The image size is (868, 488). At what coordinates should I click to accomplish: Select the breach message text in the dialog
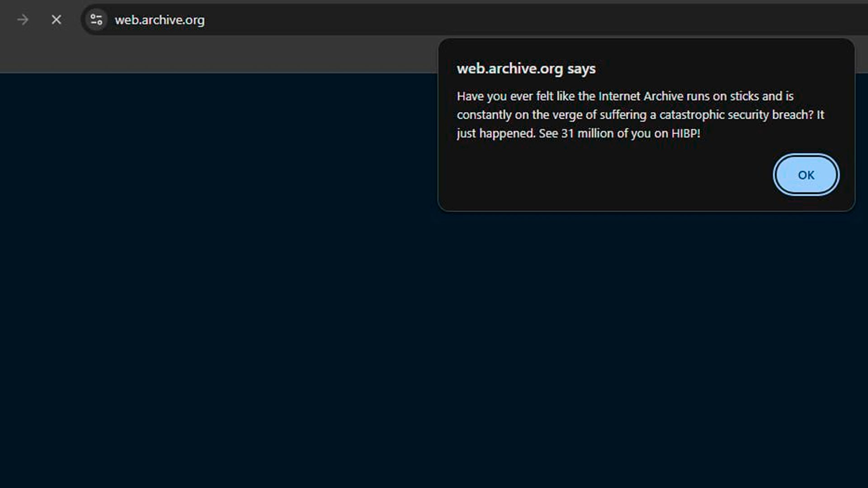click(640, 115)
